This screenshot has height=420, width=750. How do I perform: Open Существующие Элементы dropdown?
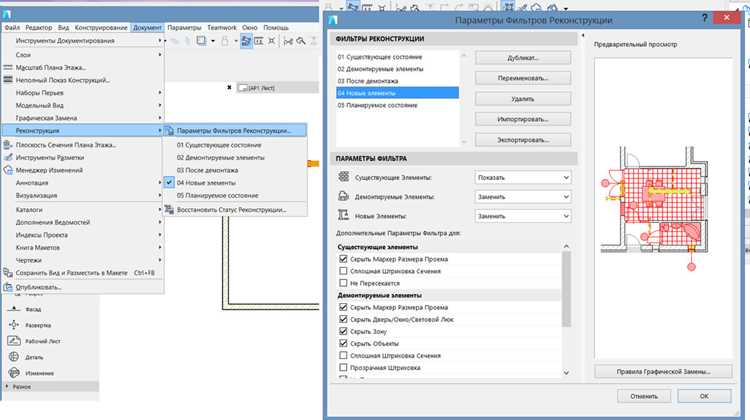click(x=523, y=177)
